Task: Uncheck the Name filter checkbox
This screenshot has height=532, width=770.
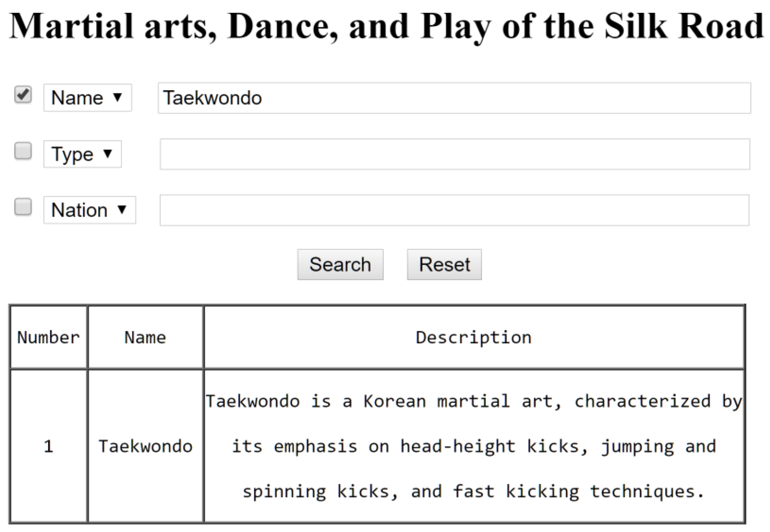Action: 23,95
